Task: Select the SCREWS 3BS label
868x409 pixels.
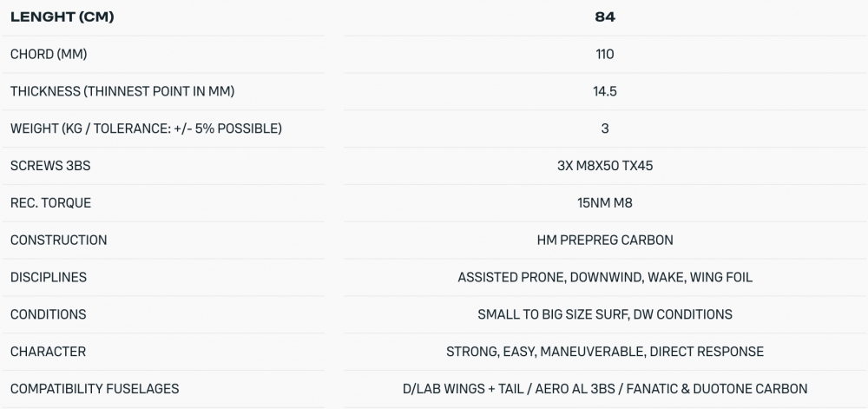Action: tap(50, 166)
